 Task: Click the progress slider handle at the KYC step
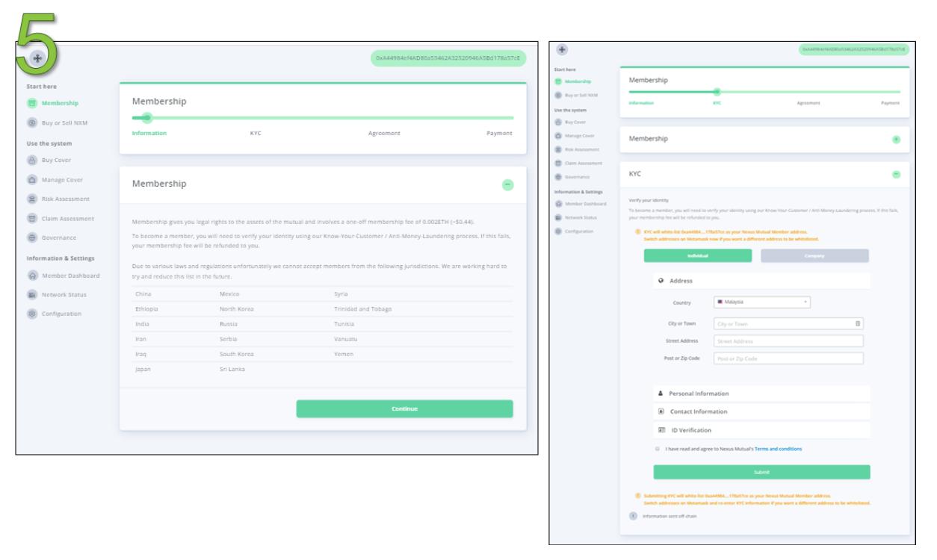point(717,91)
